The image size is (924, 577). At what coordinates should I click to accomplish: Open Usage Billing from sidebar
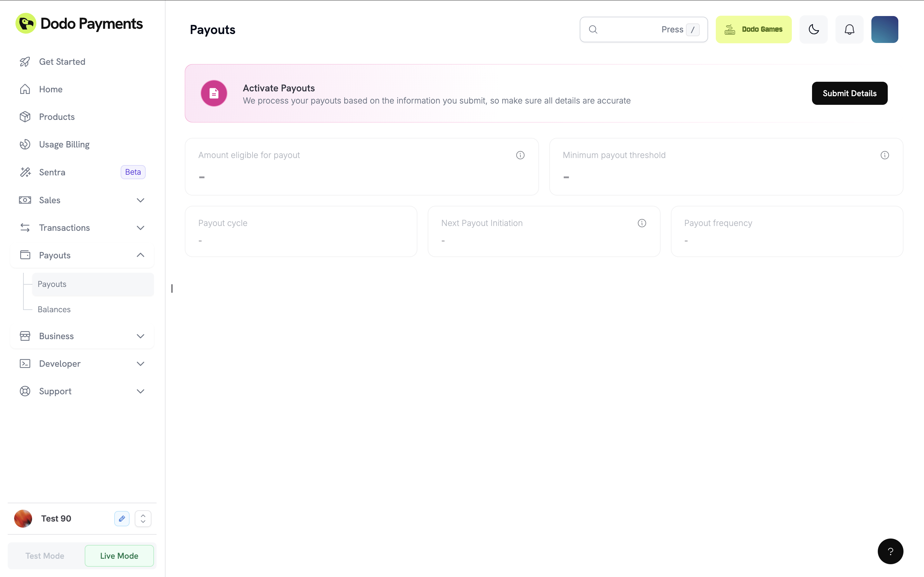point(64,144)
